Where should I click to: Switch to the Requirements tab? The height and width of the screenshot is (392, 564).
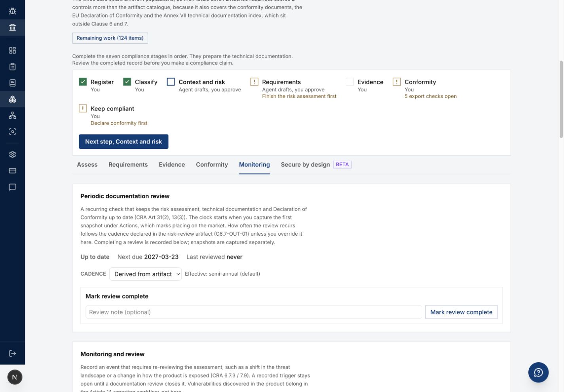(x=128, y=164)
